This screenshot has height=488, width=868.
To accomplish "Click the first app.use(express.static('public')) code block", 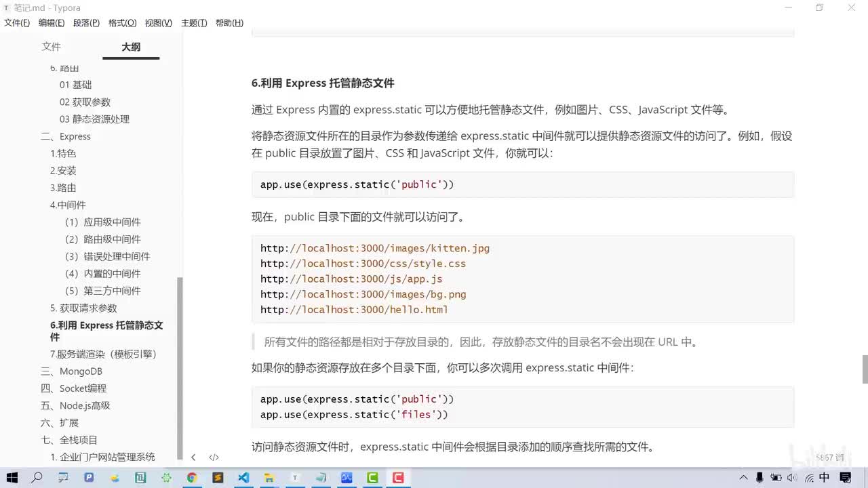I will coord(523,184).
